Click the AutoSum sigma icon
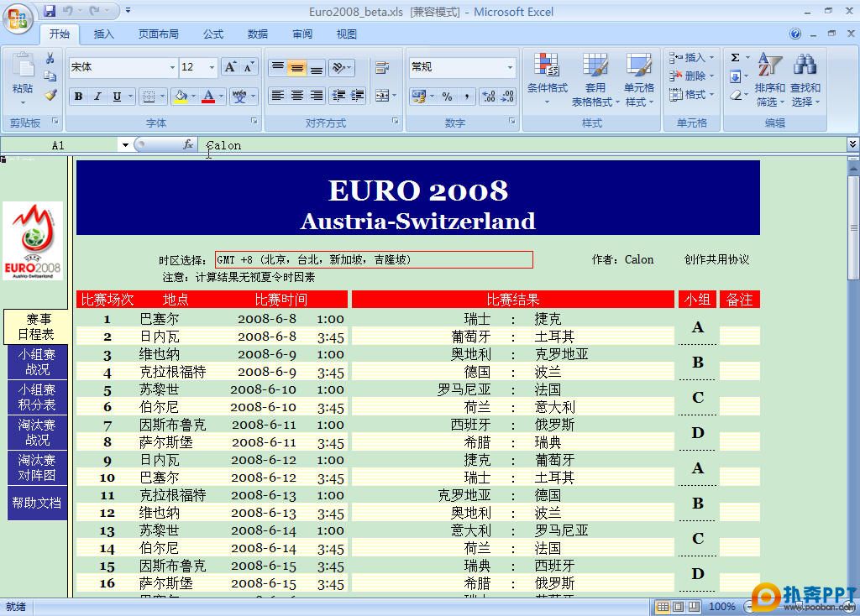Viewport: 860px width, 616px height. pyautogui.click(x=736, y=57)
